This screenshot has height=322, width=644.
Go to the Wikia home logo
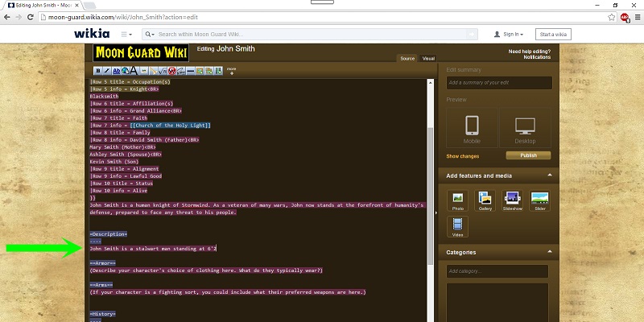click(92, 34)
